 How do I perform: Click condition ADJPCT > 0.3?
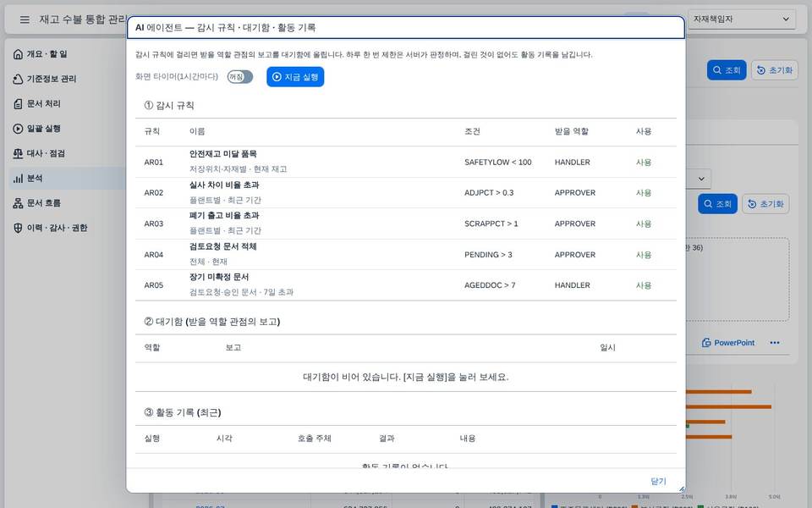point(489,193)
